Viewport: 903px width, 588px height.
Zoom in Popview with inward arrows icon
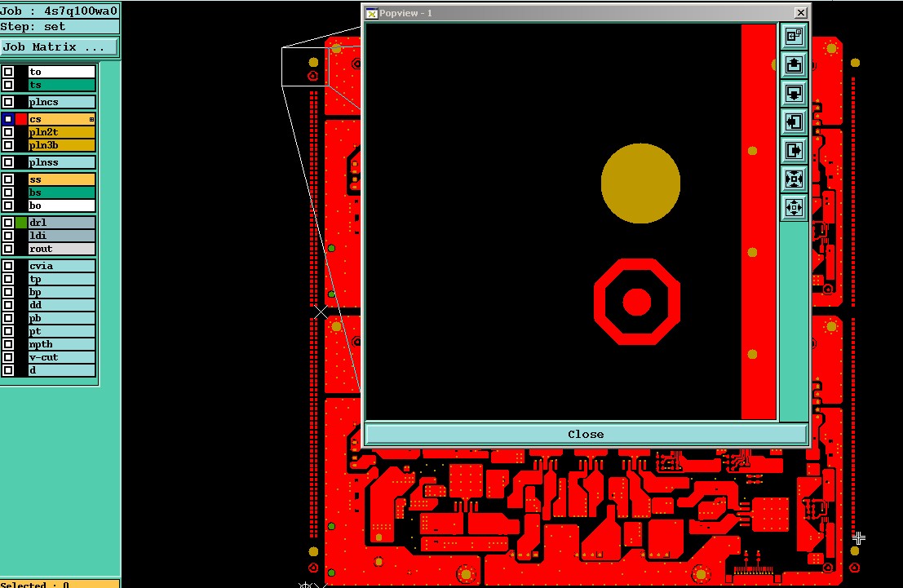click(x=794, y=179)
